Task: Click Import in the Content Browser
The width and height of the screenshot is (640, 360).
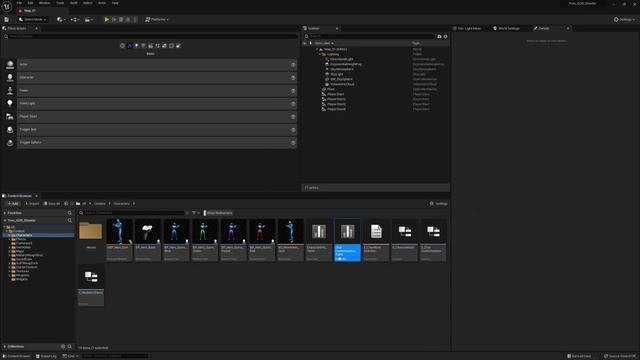Action: [32, 203]
